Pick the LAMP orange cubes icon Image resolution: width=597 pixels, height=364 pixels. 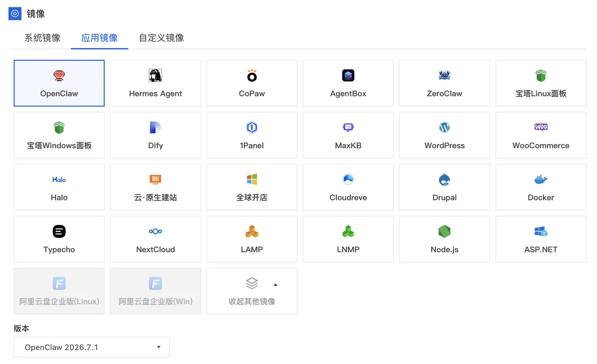click(x=252, y=231)
